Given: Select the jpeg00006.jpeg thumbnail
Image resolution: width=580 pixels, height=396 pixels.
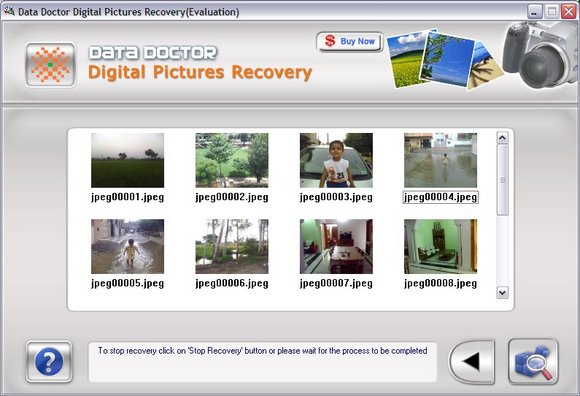Looking at the screenshot, I should [232, 246].
